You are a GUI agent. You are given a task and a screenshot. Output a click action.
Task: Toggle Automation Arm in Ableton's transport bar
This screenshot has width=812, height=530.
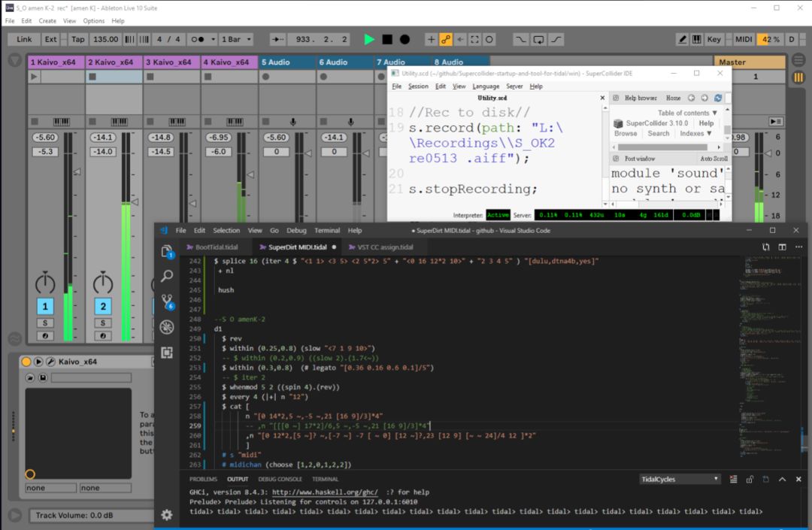click(445, 39)
